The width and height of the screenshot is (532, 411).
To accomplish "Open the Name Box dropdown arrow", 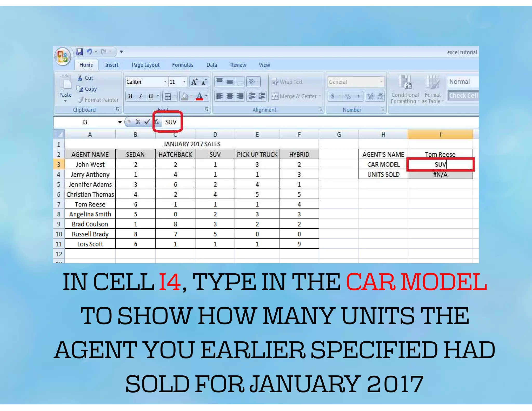I will tap(120, 122).
